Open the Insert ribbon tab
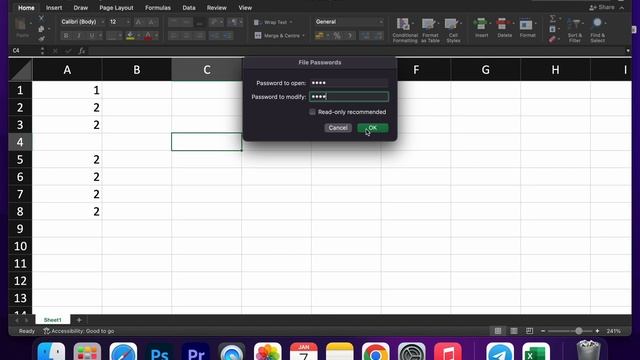 [54, 8]
